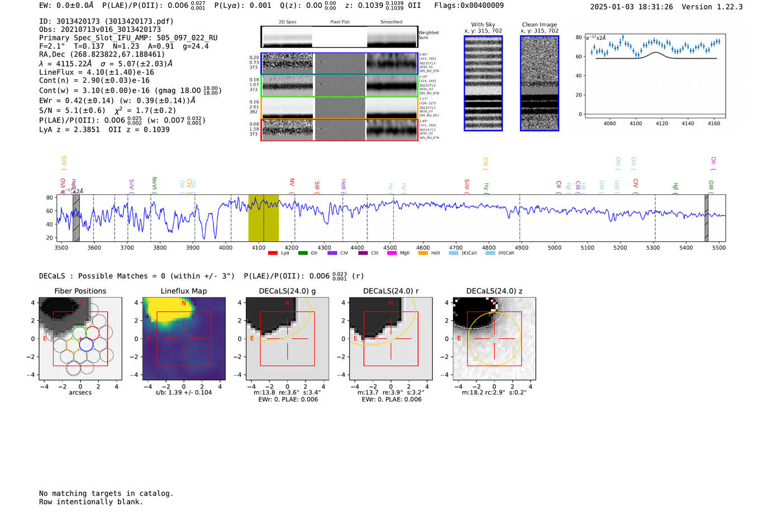Select the yellow highlighted band in spectrum

pos(263,218)
